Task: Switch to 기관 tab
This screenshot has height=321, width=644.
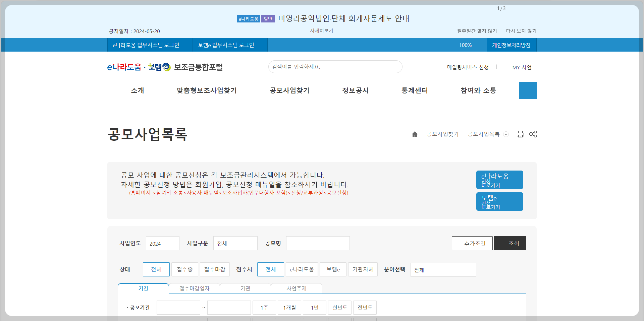Action: tap(245, 288)
